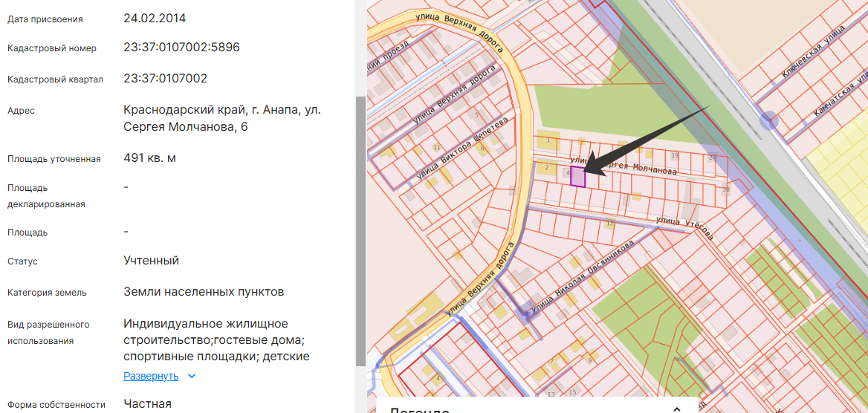Click the "Развернуть" link
868x413 pixels.
(151, 376)
